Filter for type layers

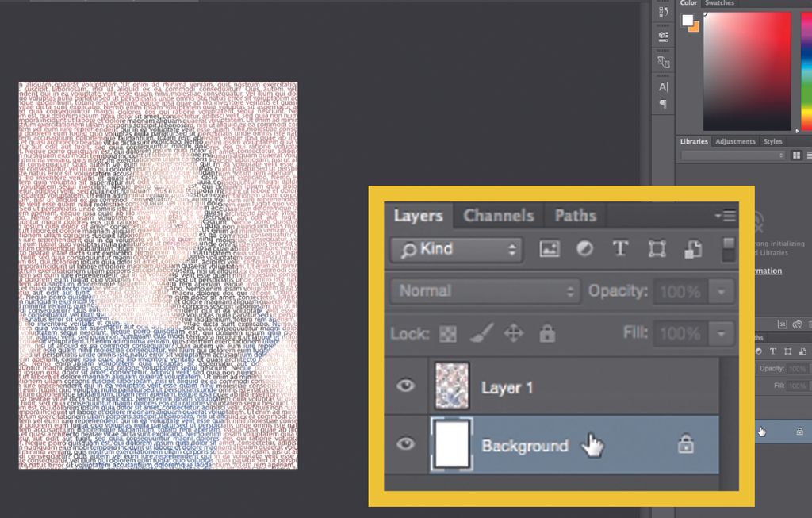click(x=619, y=248)
